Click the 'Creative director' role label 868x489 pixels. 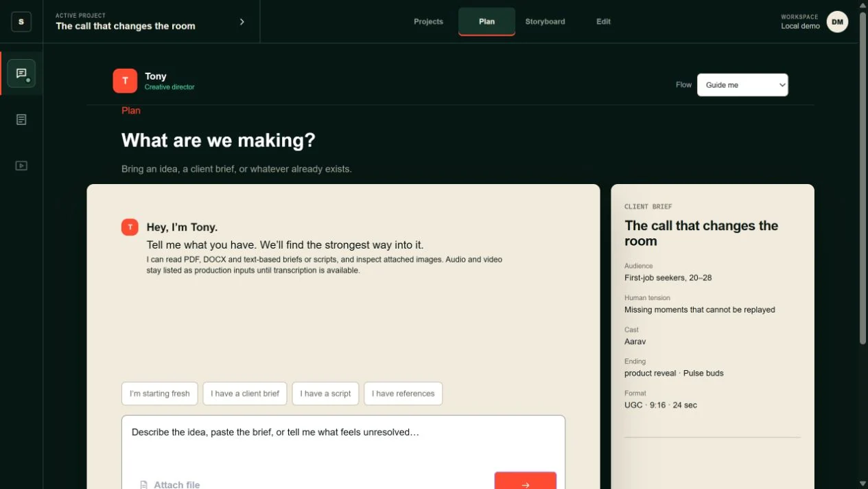point(169,87)
